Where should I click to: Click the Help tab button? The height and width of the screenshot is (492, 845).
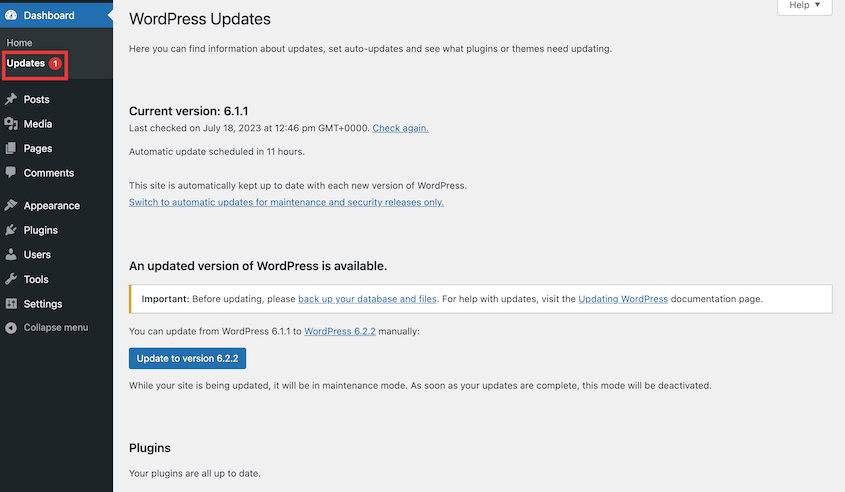(x=805, y=6)
